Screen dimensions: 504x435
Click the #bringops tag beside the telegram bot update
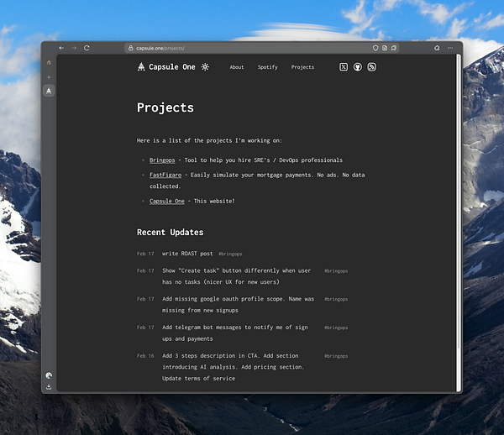coord(336,328)
